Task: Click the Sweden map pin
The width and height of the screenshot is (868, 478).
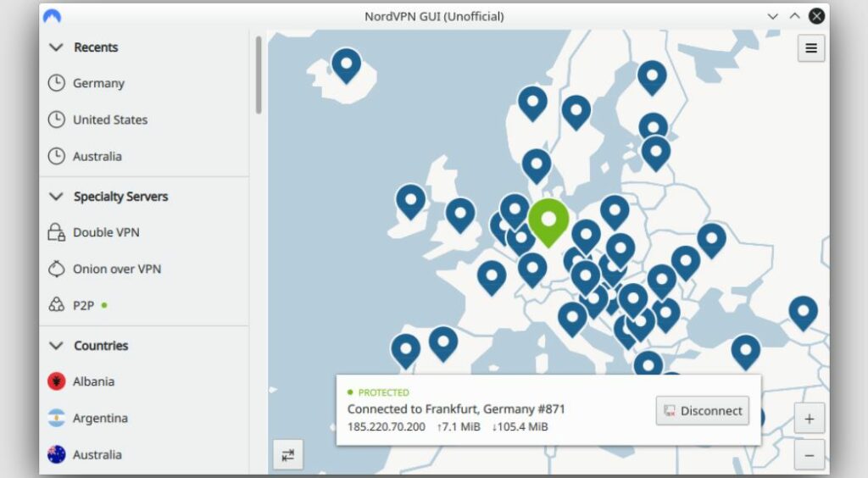Action: (576, 113)
